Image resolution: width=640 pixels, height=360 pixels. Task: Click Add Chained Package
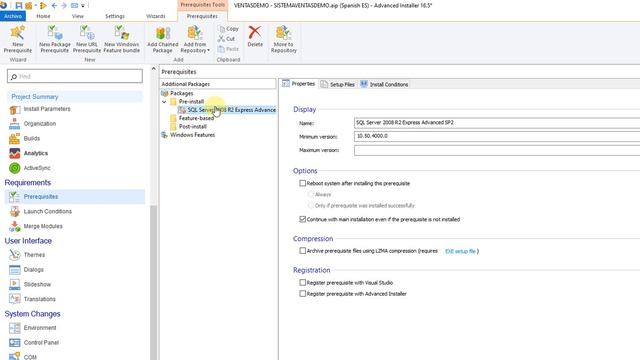click(162, 39)
